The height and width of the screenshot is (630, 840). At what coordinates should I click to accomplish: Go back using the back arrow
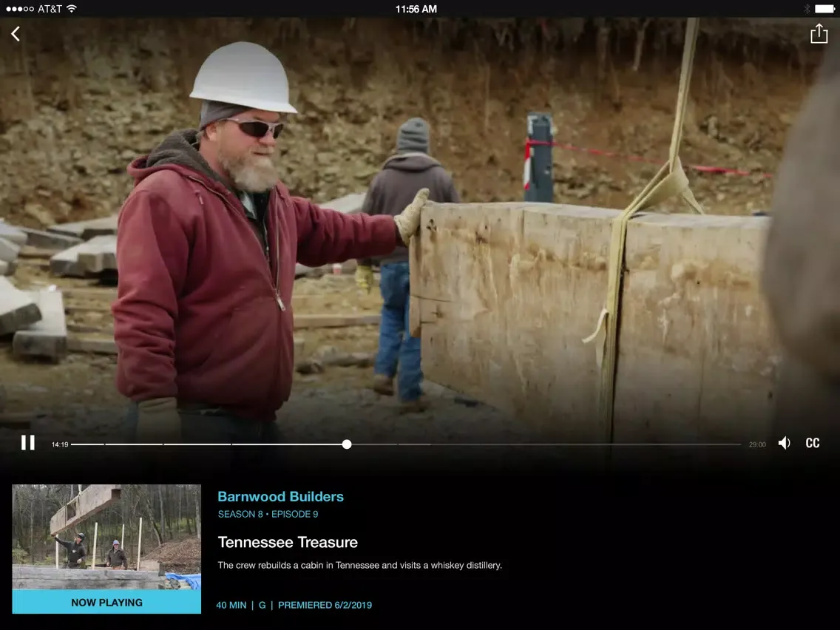click(x=16, y=34)
